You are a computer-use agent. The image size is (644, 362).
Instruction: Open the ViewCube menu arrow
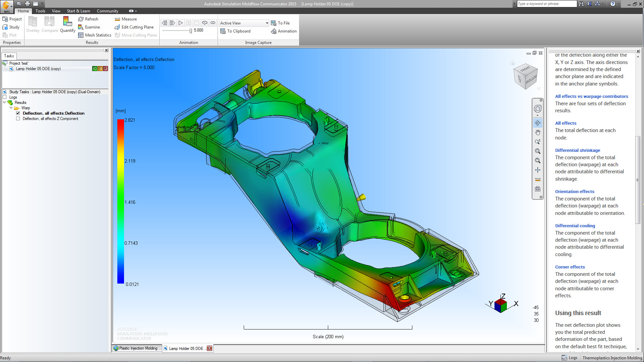point(539,89)
